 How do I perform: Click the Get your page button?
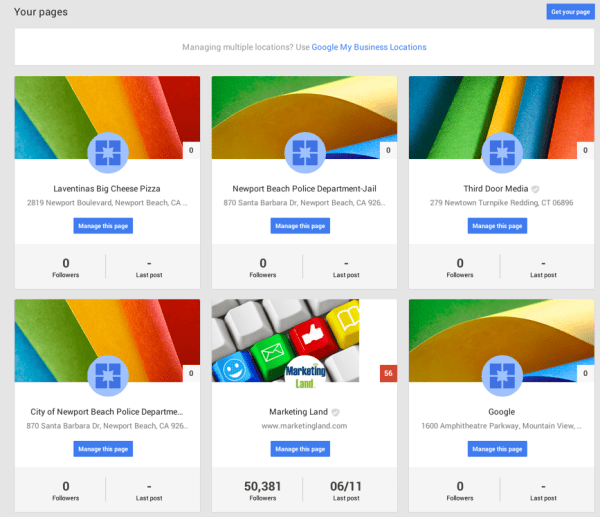click(570, 12)
